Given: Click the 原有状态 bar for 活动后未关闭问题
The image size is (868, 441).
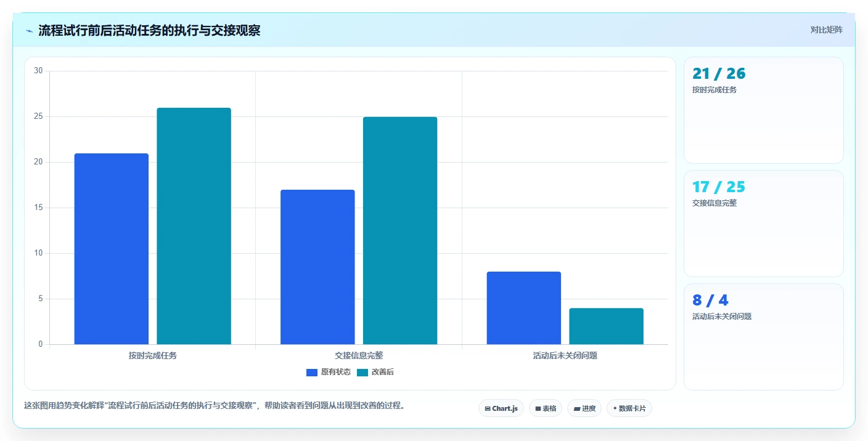Looking at the screenshot, I should click(524, 308).
